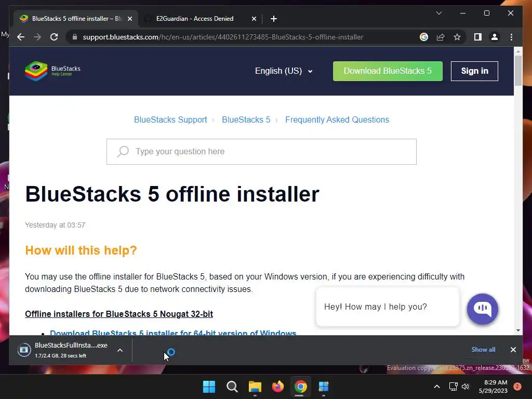The image size is (532, 399).
Task: Close the BlueStacks 5 offline installer tab
Action: [x=129, y=19]
